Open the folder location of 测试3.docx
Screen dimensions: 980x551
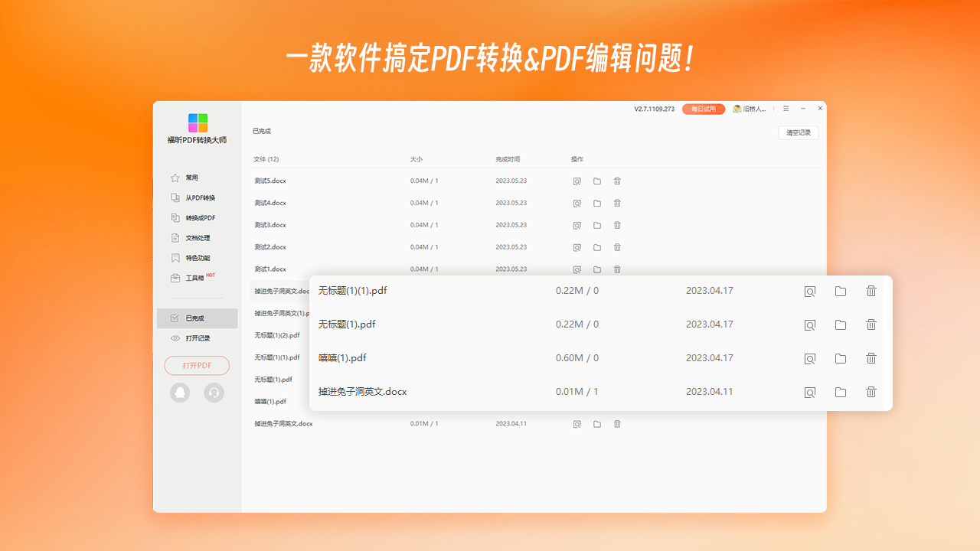coord(597,224)
